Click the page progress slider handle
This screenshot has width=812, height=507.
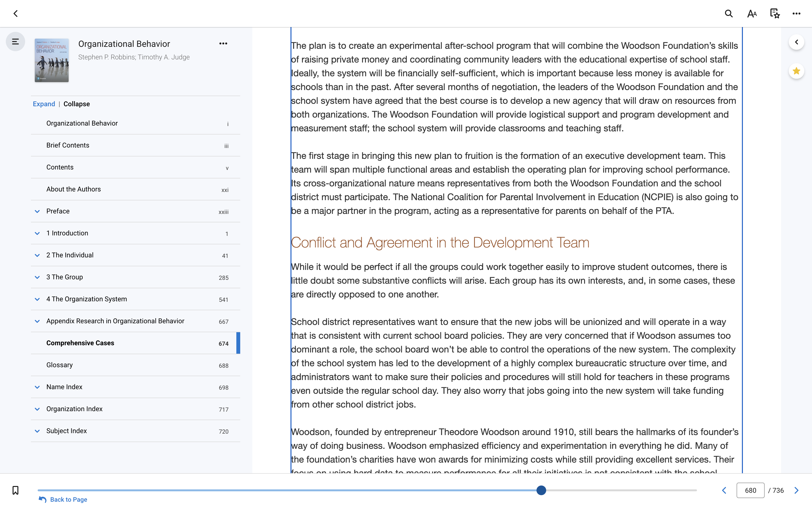coord(541,490)
